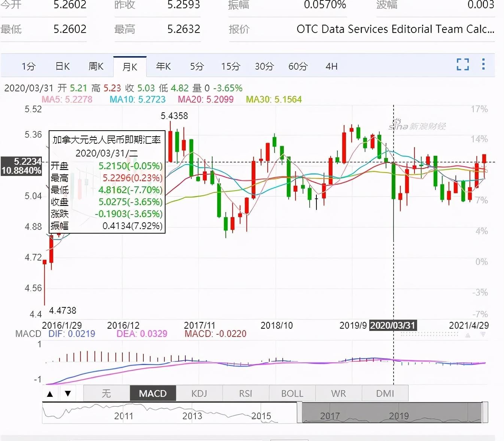The width and height of the screenshot is (504, 441).
Task: Click the range selector left handle
Action: pyautogui.click(x=299, y=412)
